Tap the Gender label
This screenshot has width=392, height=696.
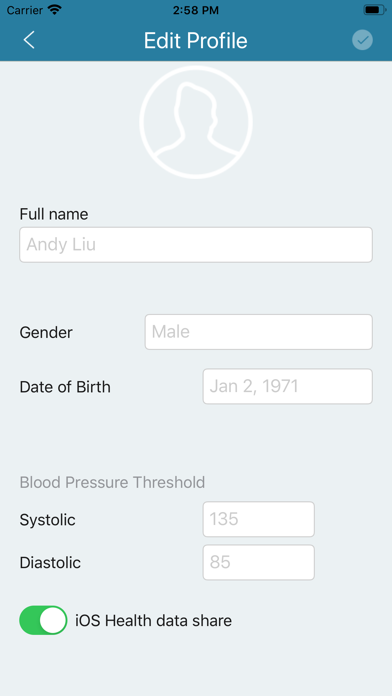click(46, 332)
